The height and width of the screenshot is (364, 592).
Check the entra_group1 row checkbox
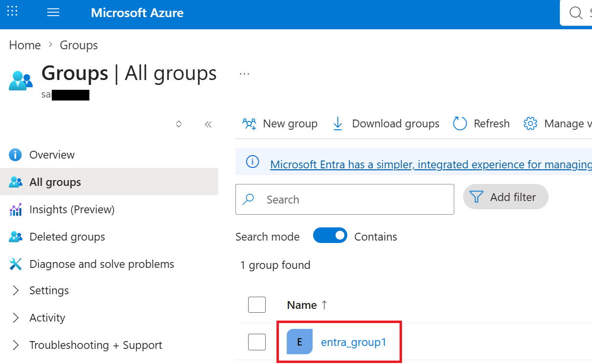257,342
